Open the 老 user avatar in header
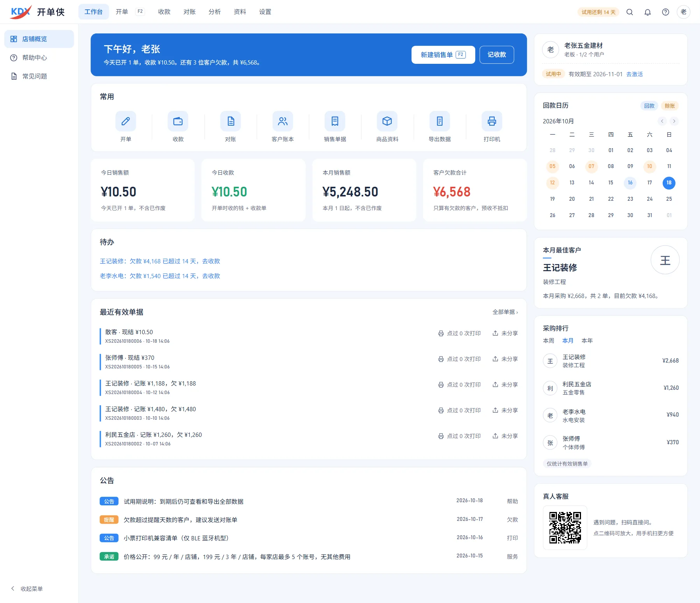 [x=684, y=12]
